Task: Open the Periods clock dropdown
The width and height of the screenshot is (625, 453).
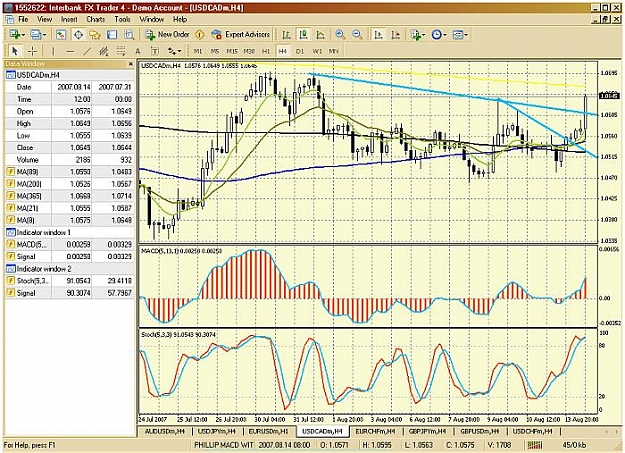Action: 439,35
